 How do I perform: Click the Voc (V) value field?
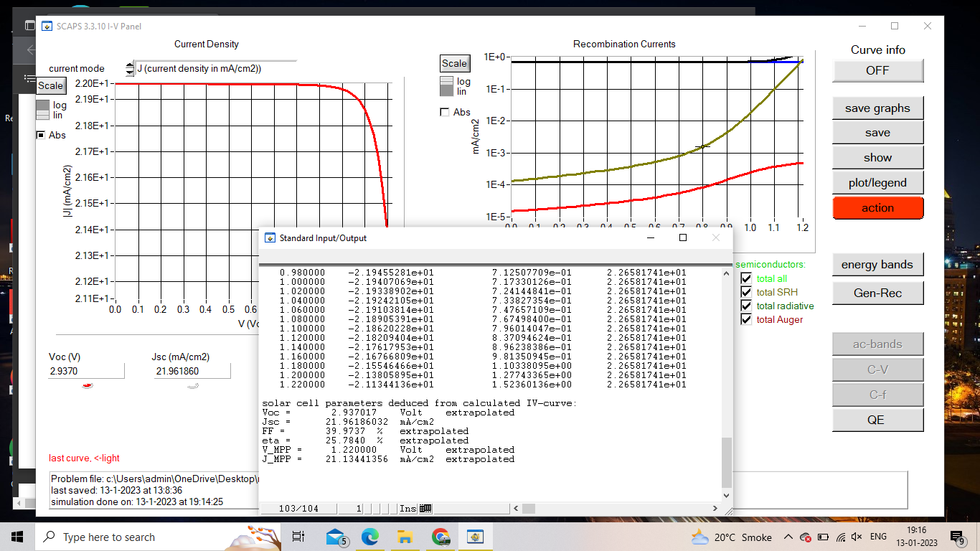click(x=85, y=371)
